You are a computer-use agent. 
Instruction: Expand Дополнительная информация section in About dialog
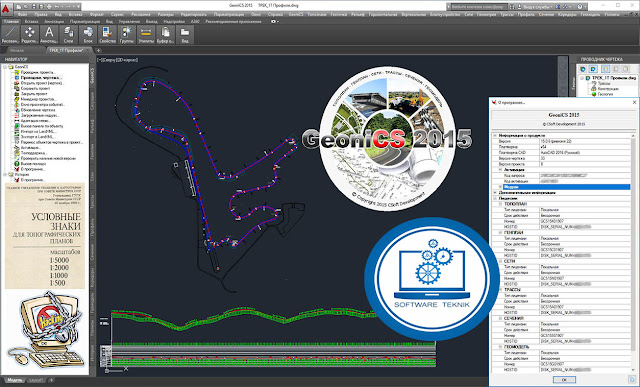(495, 192)
